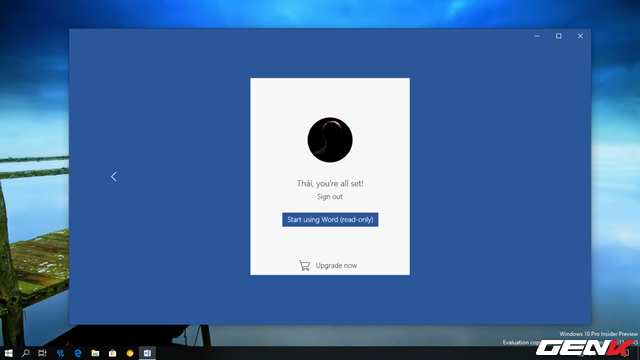Screen dimensions: 640x360
Task: Maximize the Word window
Action: 558,36
